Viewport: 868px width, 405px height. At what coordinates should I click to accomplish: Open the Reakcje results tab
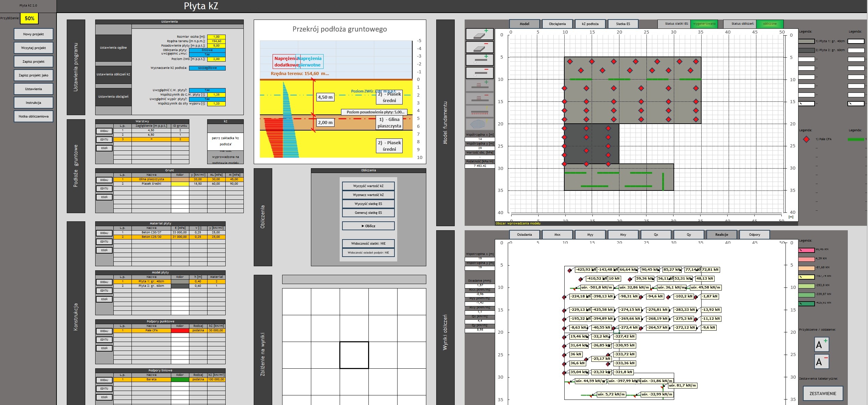point(721,235)
